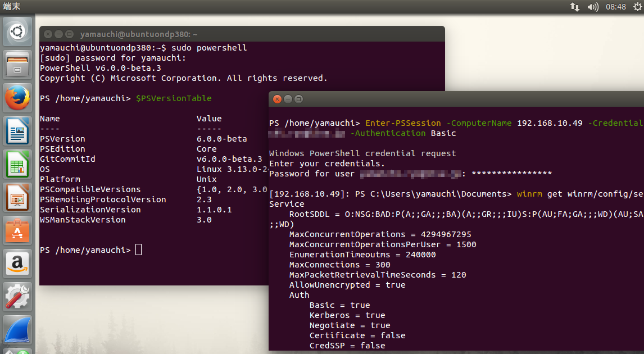The image size is (644, 354).
Task: Maximize the front terminal window
Action: [x=298, y=99]
